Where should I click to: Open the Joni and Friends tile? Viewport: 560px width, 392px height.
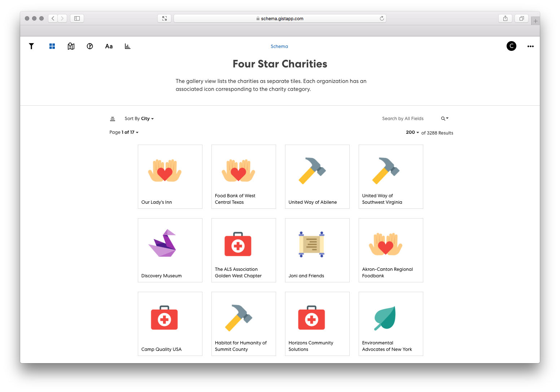point(317,250)
